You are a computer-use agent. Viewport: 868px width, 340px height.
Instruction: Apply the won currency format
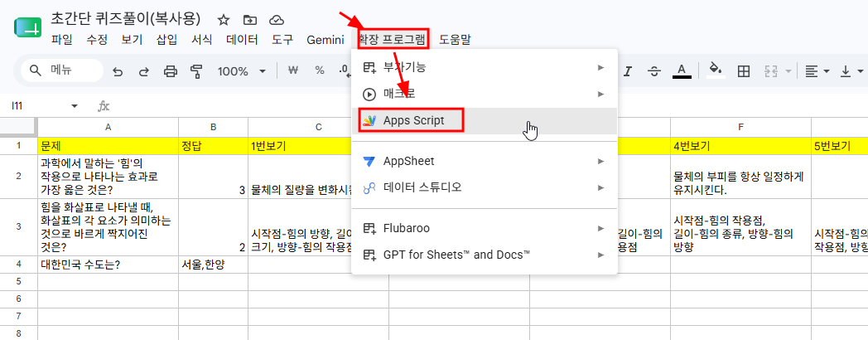(x=294, y=70)
